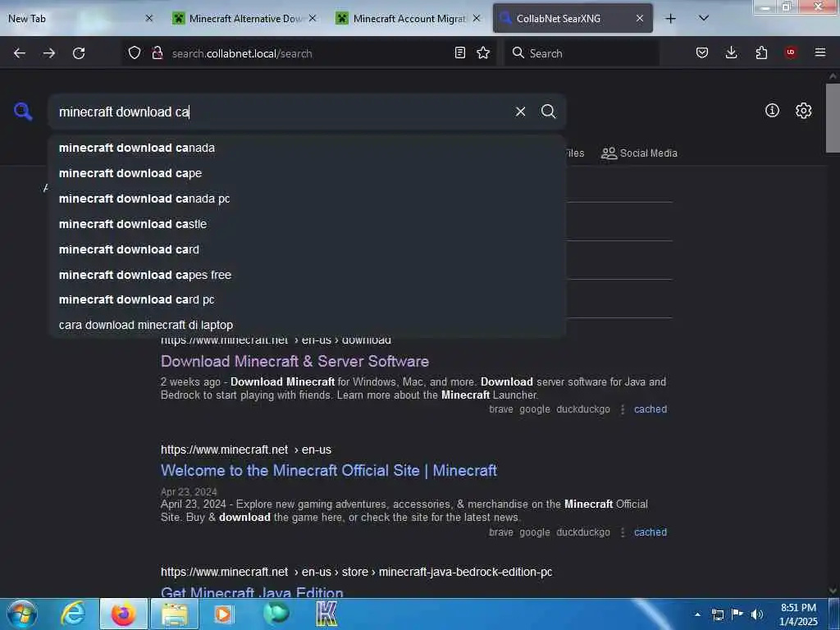Close the Minecraft Account Migration tab
Image resolution: width=840 pixels, height=630 pixels.
[477, 18]
